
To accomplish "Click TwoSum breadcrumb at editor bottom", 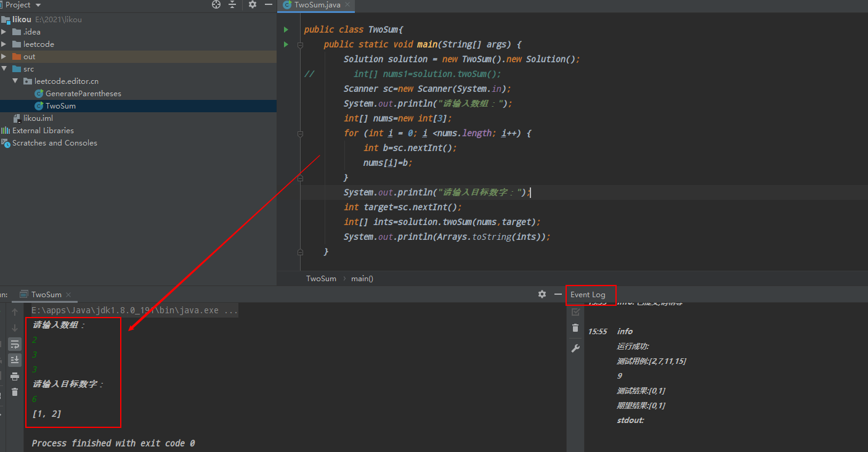I will [x=321, y=279].
